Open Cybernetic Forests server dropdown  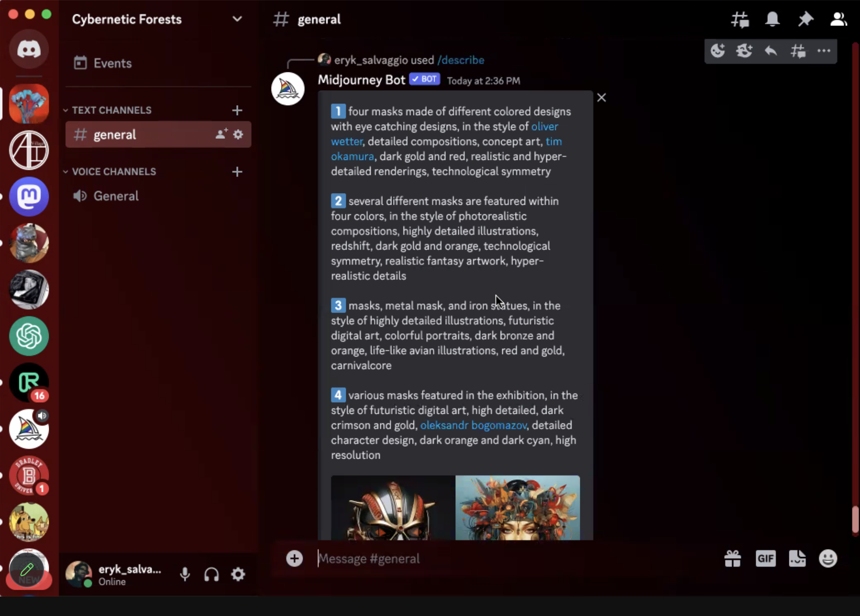[237, 19]
